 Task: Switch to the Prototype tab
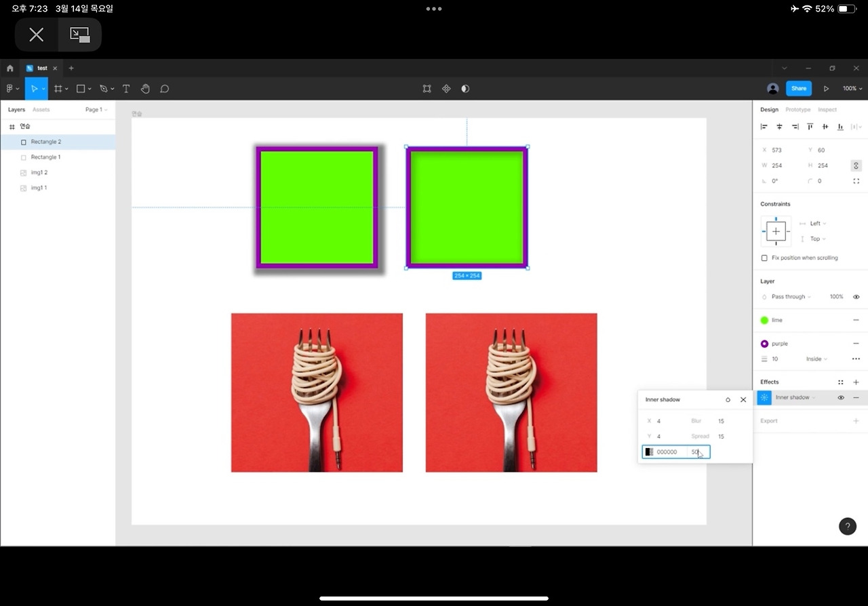pyautogui.click(x=798, y=110)
